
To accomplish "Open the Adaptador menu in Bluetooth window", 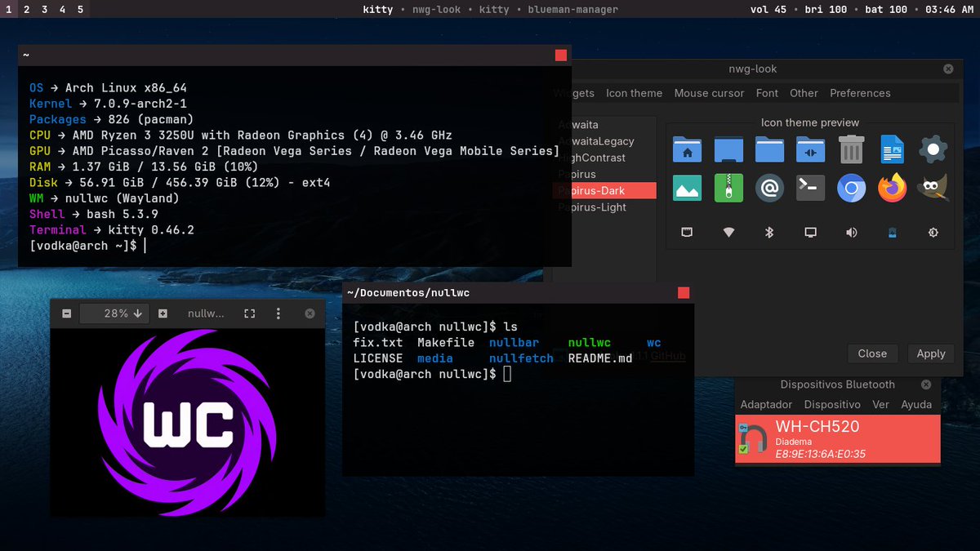I will tap(766, 404).
